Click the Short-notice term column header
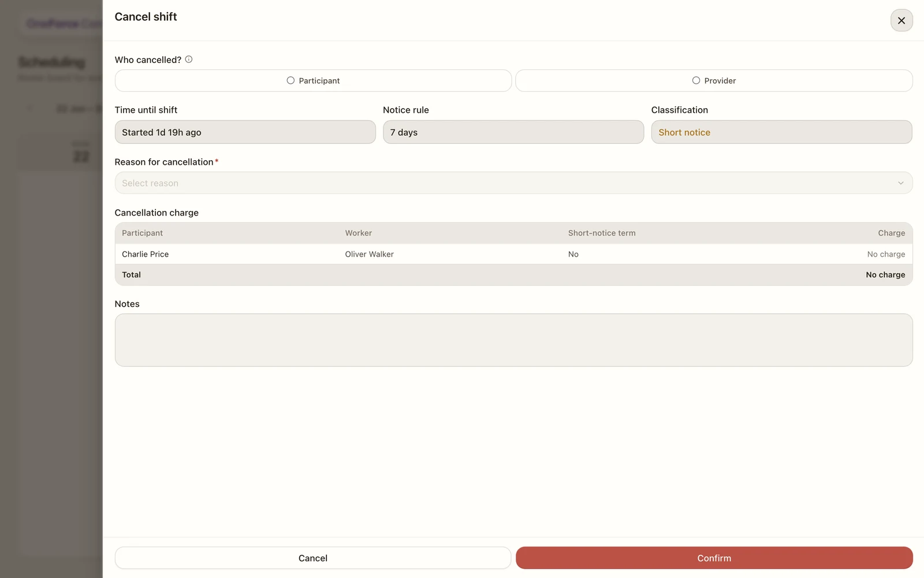 click(x=602, y=233)
